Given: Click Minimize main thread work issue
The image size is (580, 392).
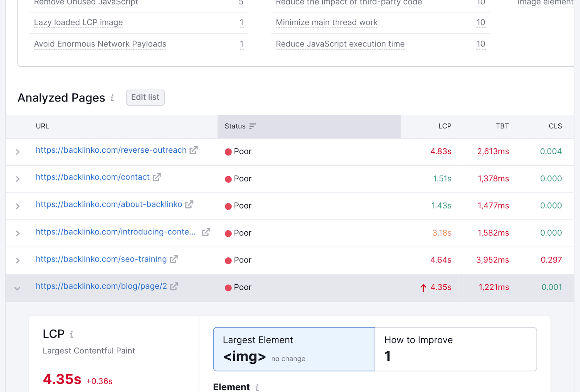Looking at the screenshot, I should tap(327, 22).
